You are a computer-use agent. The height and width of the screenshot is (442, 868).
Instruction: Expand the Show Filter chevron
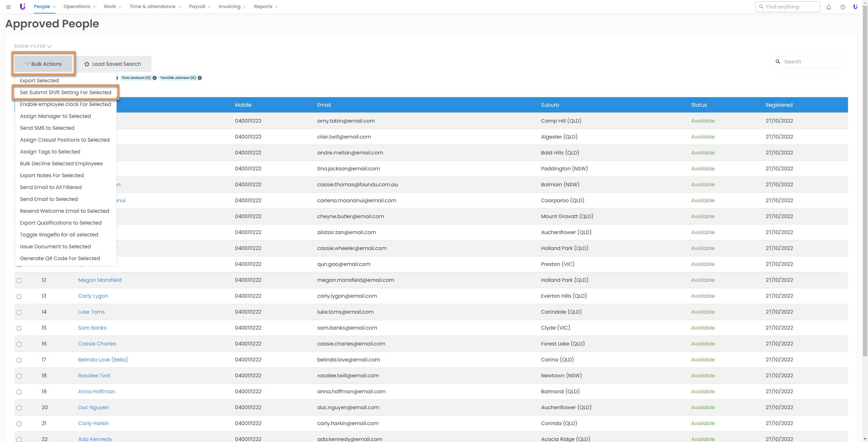click(49, 46)
